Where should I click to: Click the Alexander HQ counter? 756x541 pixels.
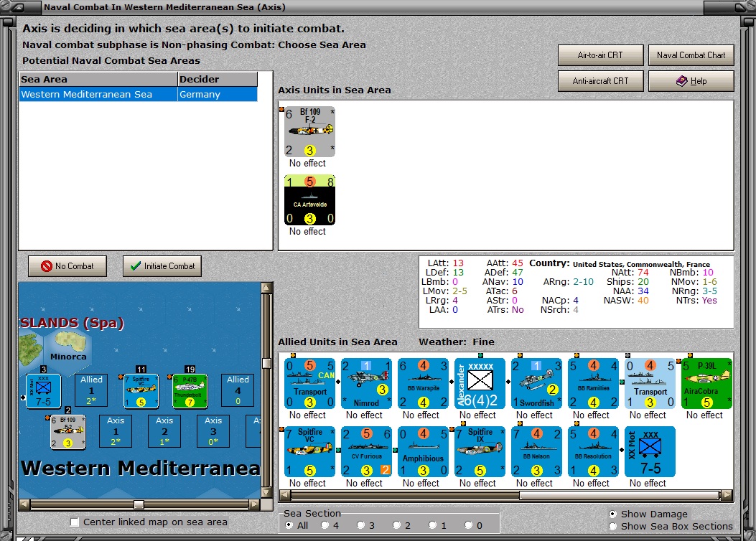[x=480, y=383]
